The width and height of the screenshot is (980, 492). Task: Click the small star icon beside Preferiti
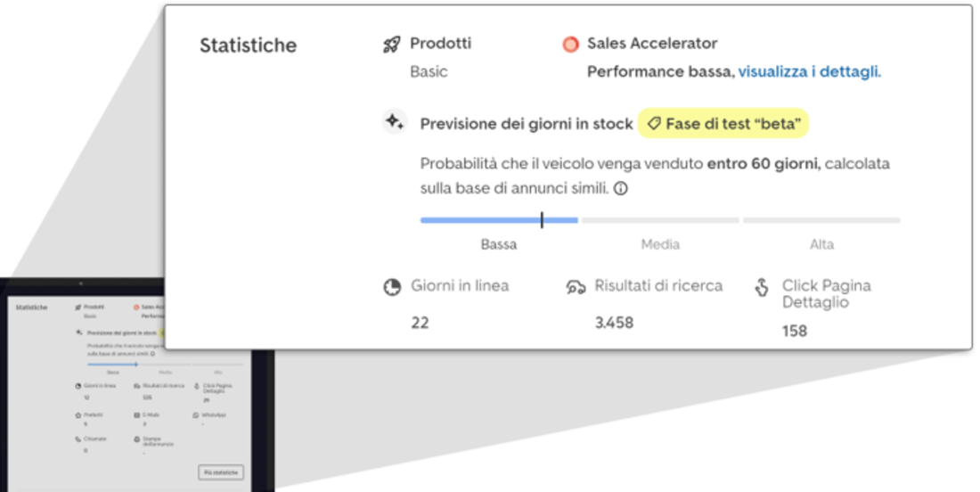pos(78,415)
